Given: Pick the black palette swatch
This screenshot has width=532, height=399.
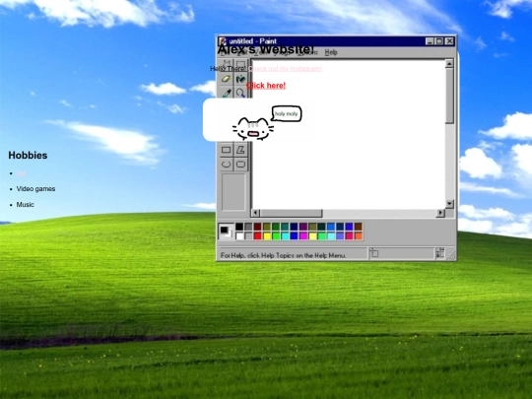Looking at the screenshot, I should tap(239, 227).
